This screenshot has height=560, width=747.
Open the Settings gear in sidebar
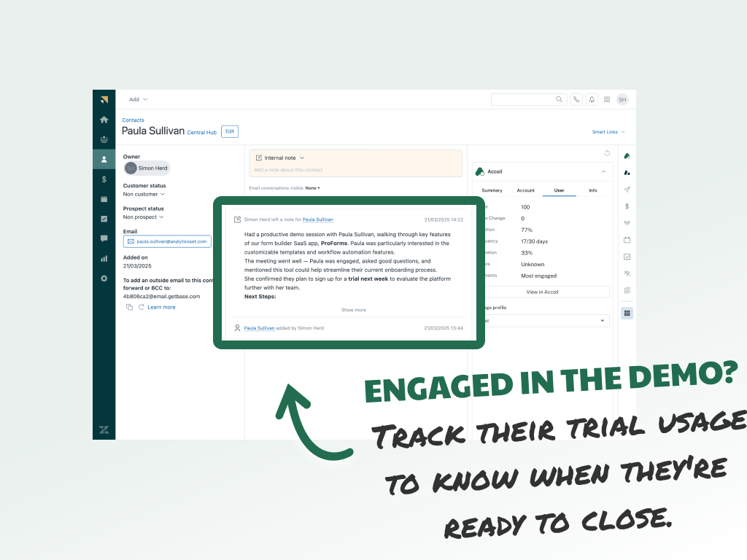(x=104, y=278)
